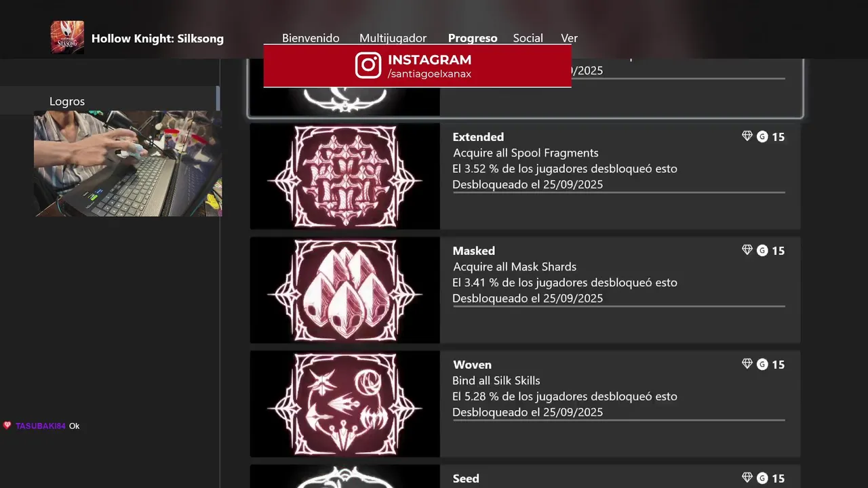Go to the Social tab
868x488 pixels.
point(528,38)
